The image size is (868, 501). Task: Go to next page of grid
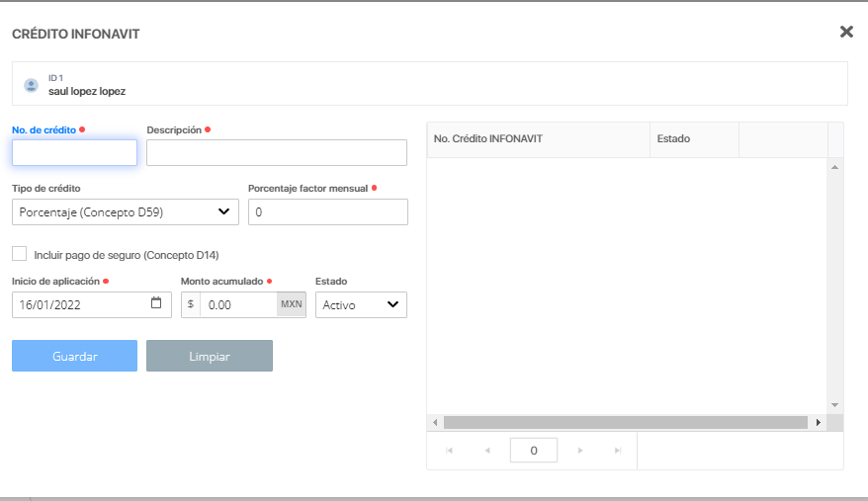[580, 451]
